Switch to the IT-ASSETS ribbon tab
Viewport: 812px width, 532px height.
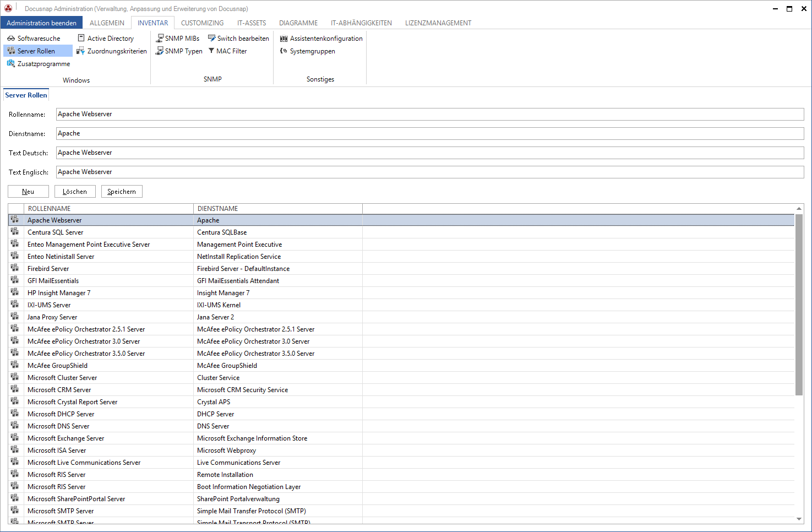252,23
